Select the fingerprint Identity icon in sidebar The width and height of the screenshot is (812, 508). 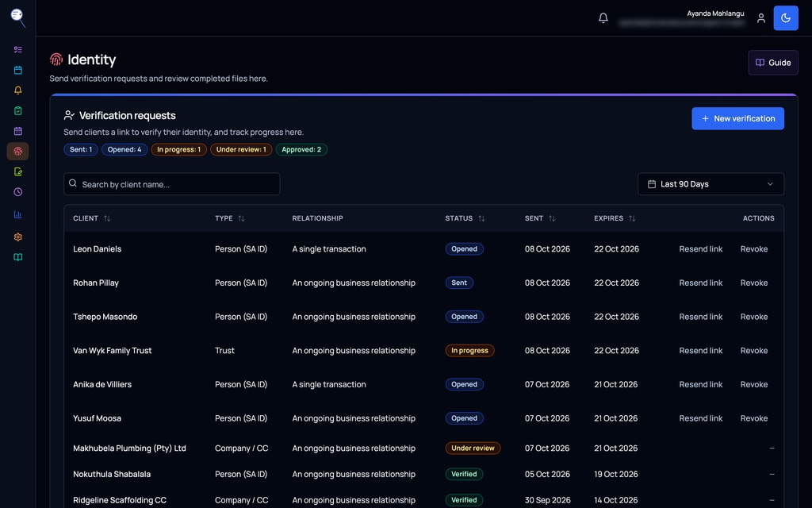point(17,152)
